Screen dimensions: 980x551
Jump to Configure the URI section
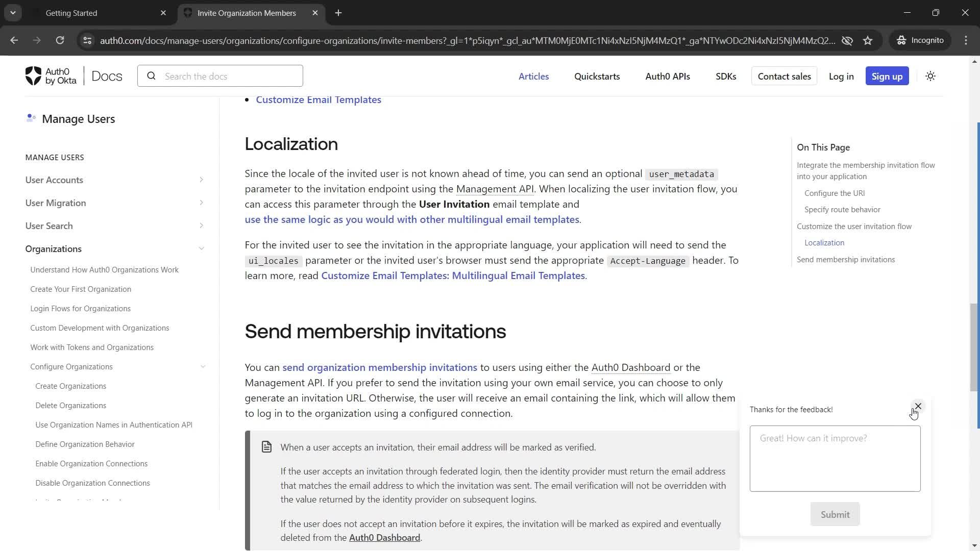(834, 193)
